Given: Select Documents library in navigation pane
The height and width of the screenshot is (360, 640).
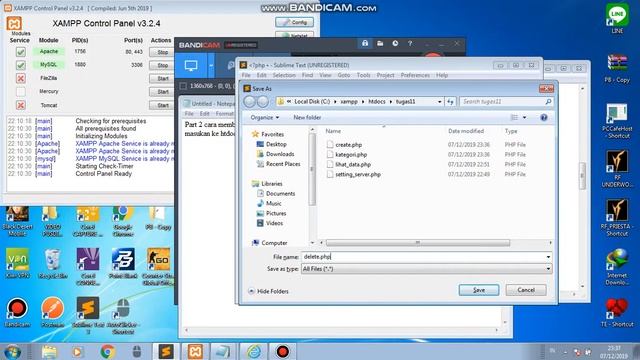Looking at the screenshot, I should pyautogui.click(x=280, y=193).
